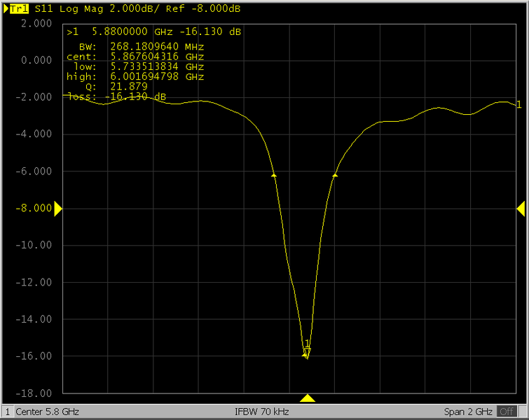
Task: Click Span 2 GHz in status bar
Action: pos(468,412)
